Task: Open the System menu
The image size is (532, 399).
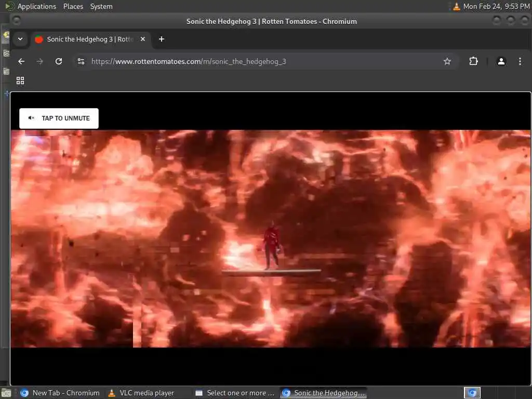Action: point(101,6)
